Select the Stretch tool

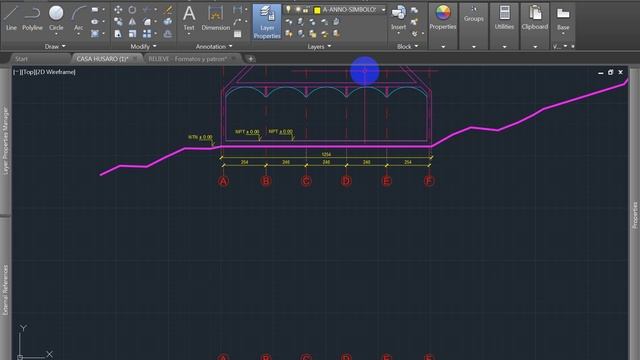click(118, 34)
